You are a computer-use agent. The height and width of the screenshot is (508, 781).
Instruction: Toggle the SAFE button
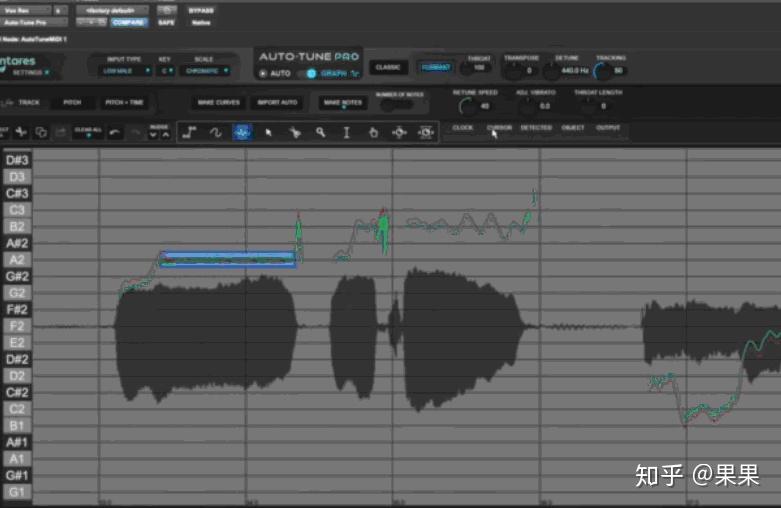[x=166, y=22]
